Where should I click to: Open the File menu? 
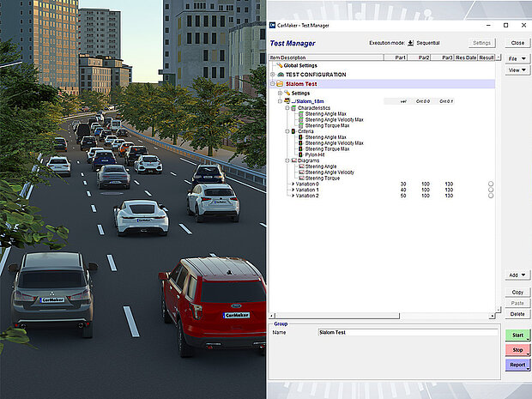tap(517, 58)
